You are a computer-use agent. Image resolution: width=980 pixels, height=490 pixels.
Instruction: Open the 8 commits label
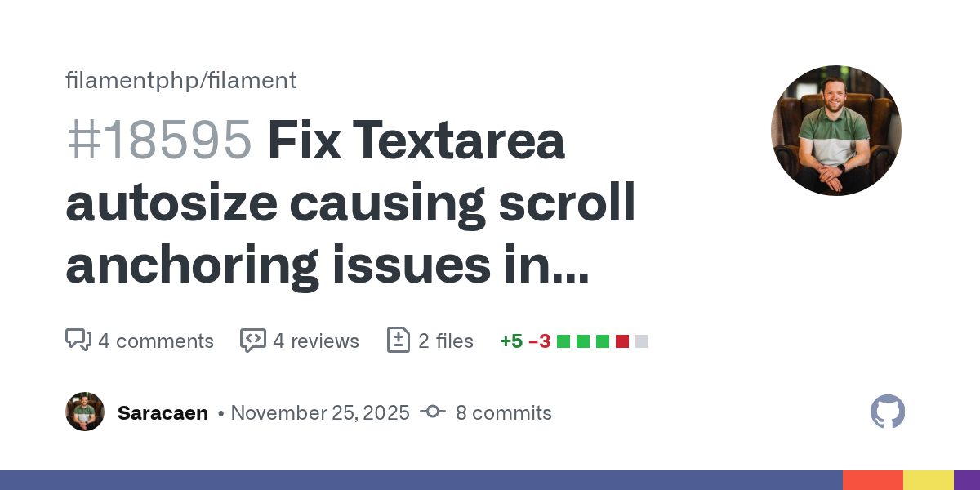[503, 413]
